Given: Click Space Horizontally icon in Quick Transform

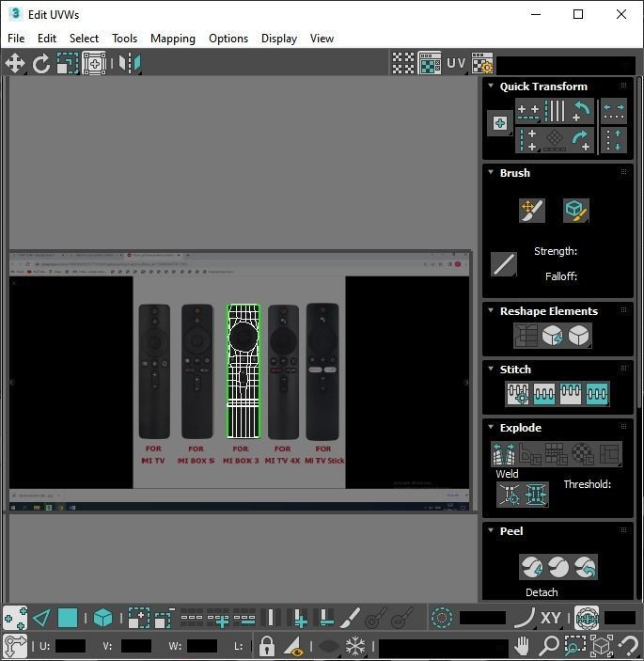Looking at the screenshot, I should [614, 111].
